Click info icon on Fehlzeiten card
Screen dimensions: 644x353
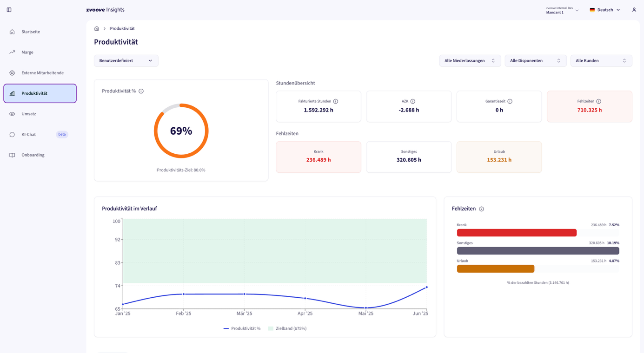(598, 101)
